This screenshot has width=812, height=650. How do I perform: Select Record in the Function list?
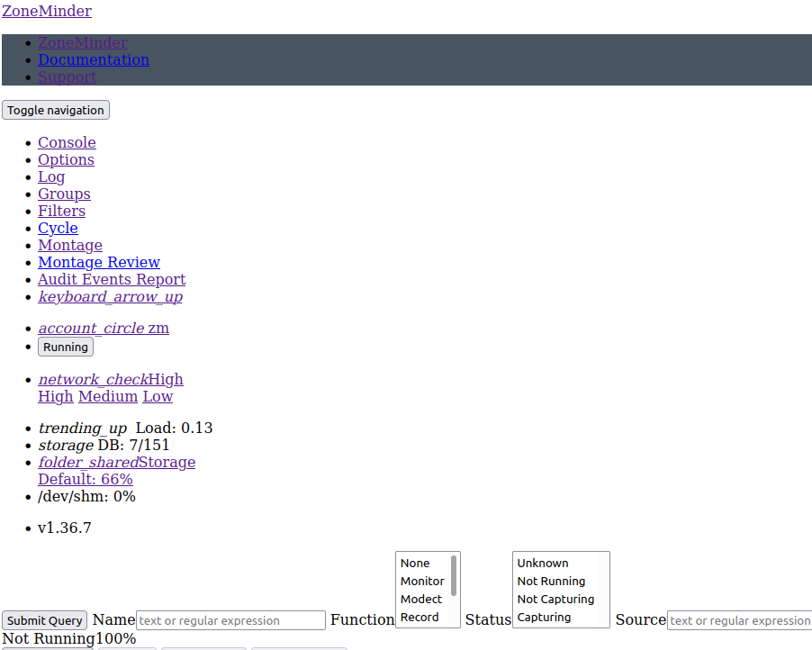point(424,618)
